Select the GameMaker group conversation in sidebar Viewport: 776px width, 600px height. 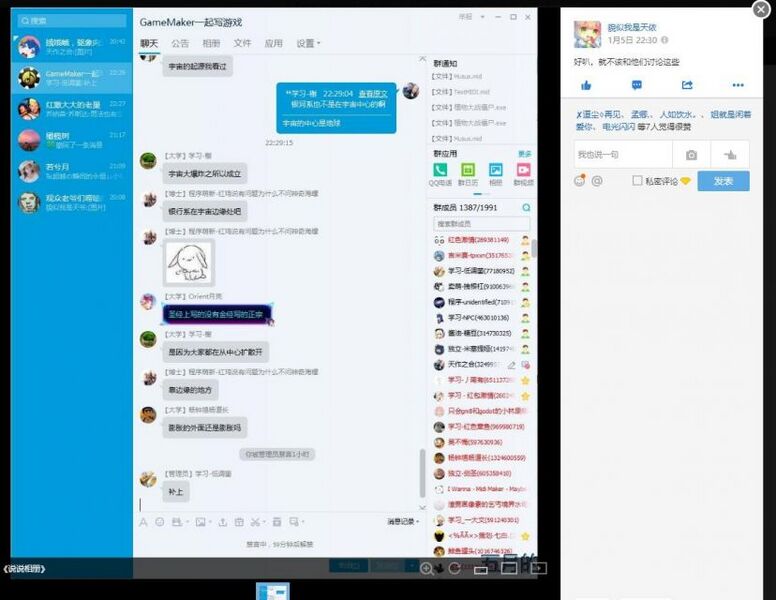[72, 78]
